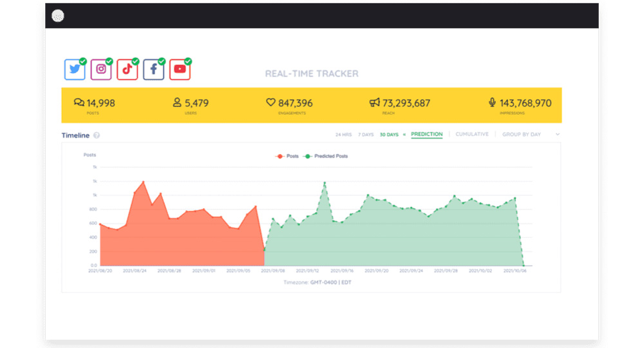Click the predicted peak near 2021/09/12
Screen dimensions: 644x348
coord(325,182)
